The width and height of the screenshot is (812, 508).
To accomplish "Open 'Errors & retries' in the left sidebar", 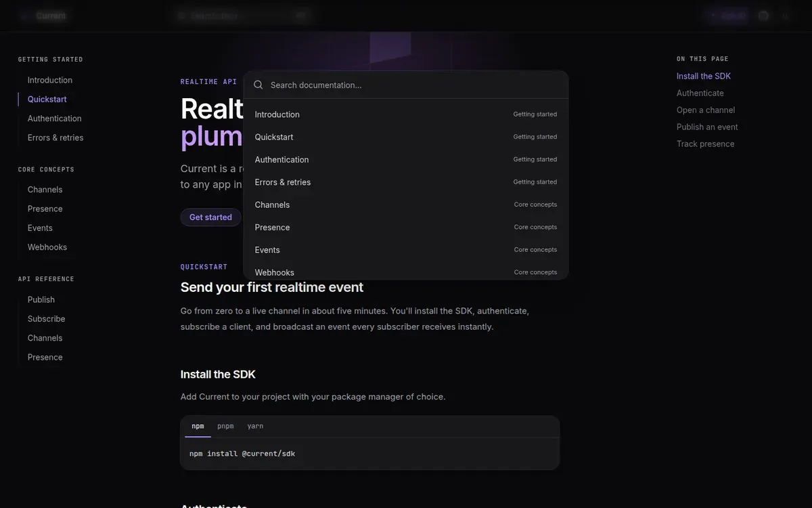I will pos(55,137).
